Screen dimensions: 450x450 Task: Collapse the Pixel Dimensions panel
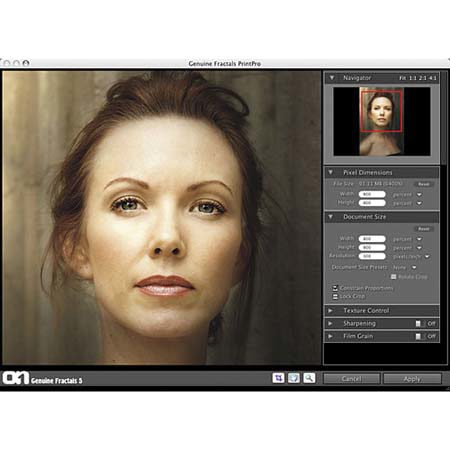[x=331, y=172]
